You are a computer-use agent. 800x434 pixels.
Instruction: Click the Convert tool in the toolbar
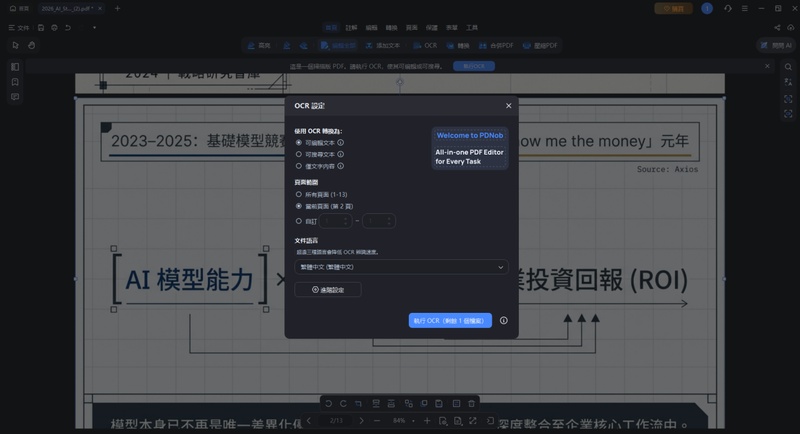coord(458,45)
